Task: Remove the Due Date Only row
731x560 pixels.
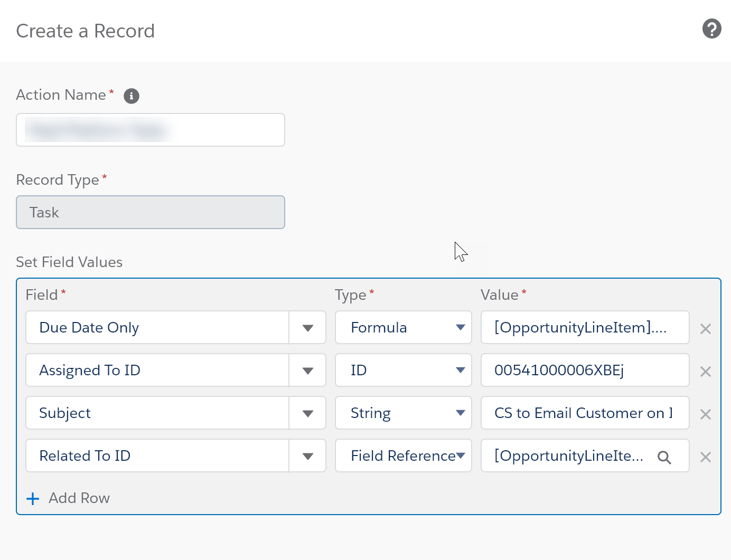Action: tap(705, 329)
